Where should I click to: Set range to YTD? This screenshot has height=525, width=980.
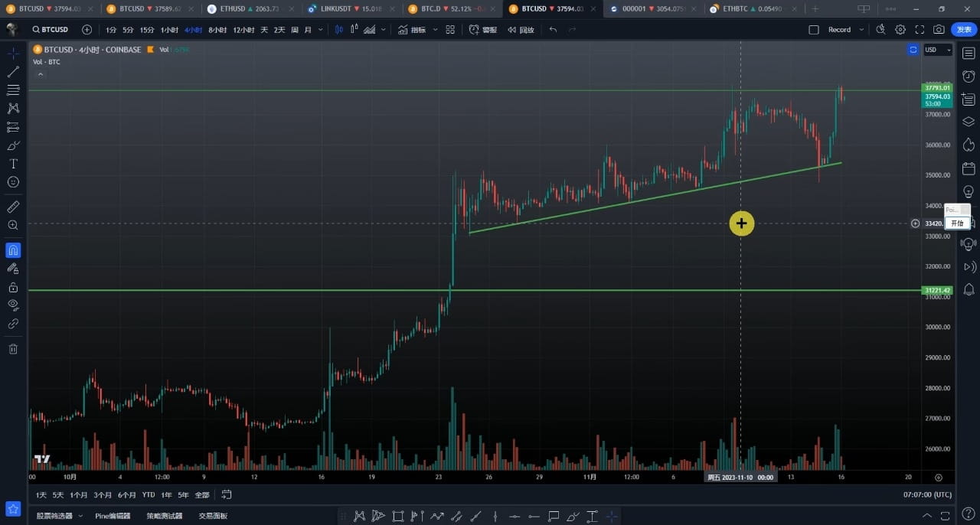[149, 495]
